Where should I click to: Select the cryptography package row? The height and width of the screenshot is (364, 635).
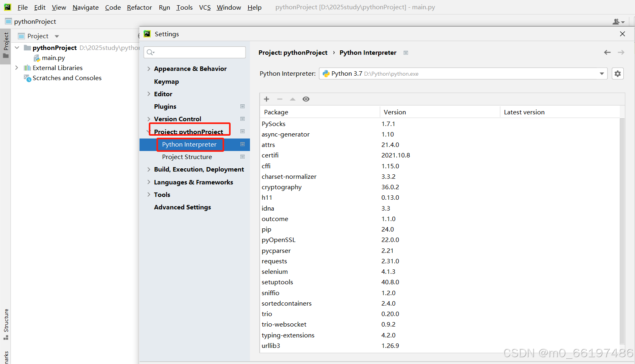point(440,187)
